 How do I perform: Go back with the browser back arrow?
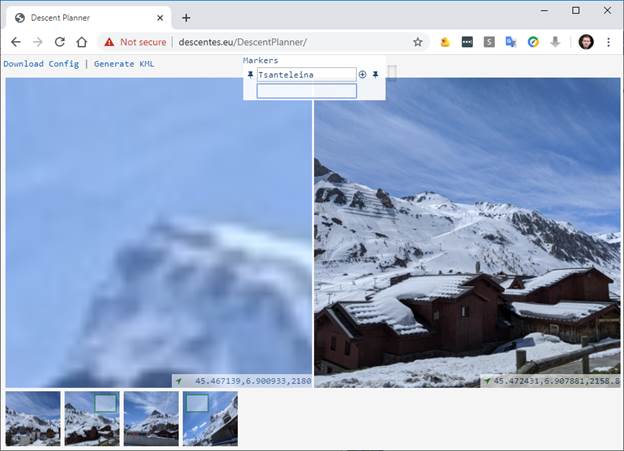point(16,42)
